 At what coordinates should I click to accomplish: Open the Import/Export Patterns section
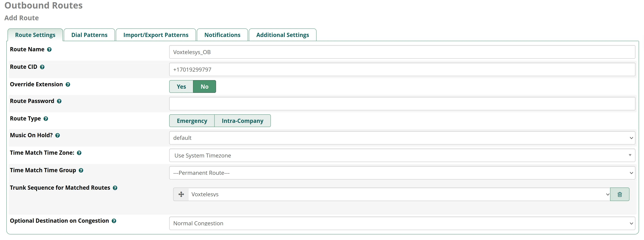coord(155,35)
